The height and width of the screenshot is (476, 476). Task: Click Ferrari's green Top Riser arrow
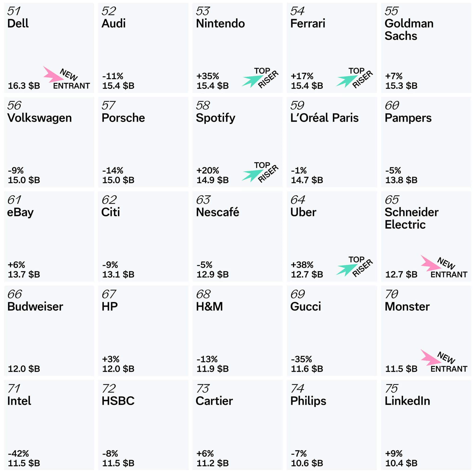click(346, 81)
